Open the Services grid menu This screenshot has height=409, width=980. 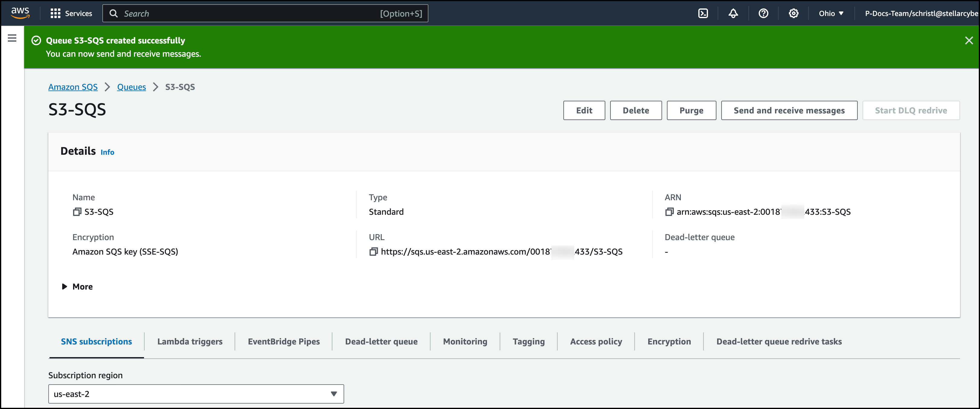71,13
